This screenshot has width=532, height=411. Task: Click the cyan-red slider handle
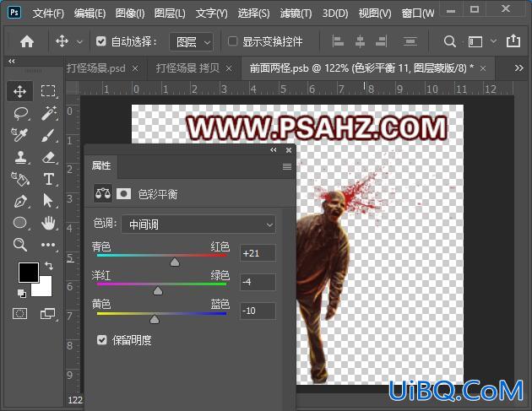[x=175, y=262]
